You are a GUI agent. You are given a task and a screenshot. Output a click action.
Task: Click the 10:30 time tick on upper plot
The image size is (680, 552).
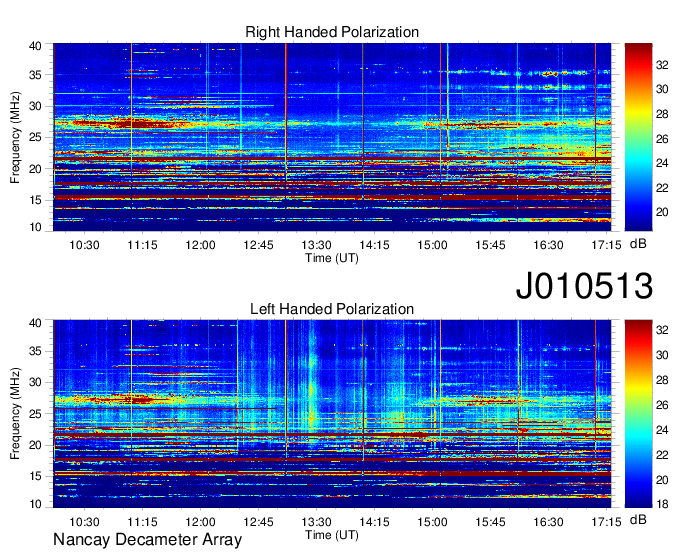pos(84,245)
